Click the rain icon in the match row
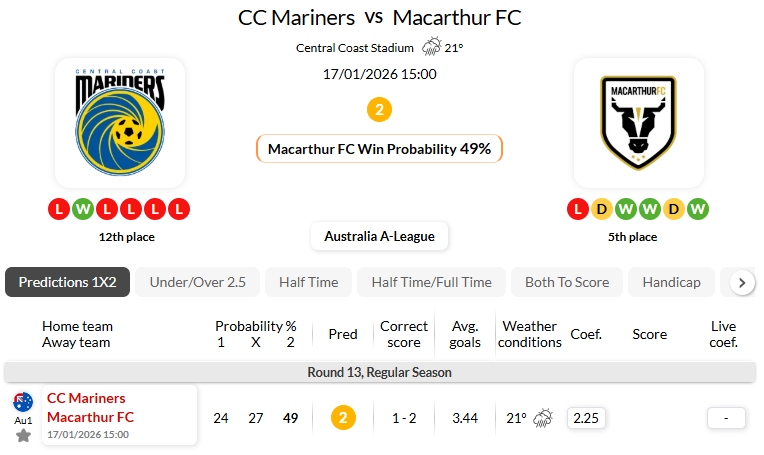This screenshot has height=455, width=764. [544, 418]
